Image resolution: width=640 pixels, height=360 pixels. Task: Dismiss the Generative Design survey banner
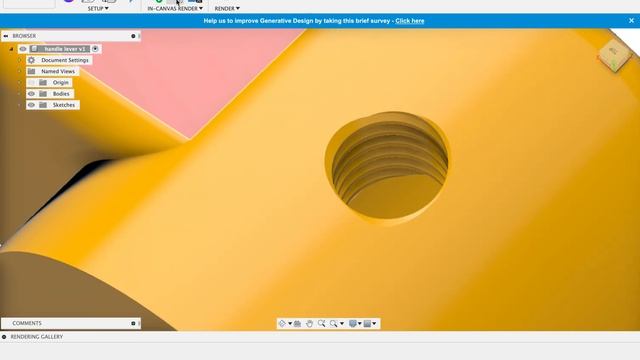click(631, 20)
